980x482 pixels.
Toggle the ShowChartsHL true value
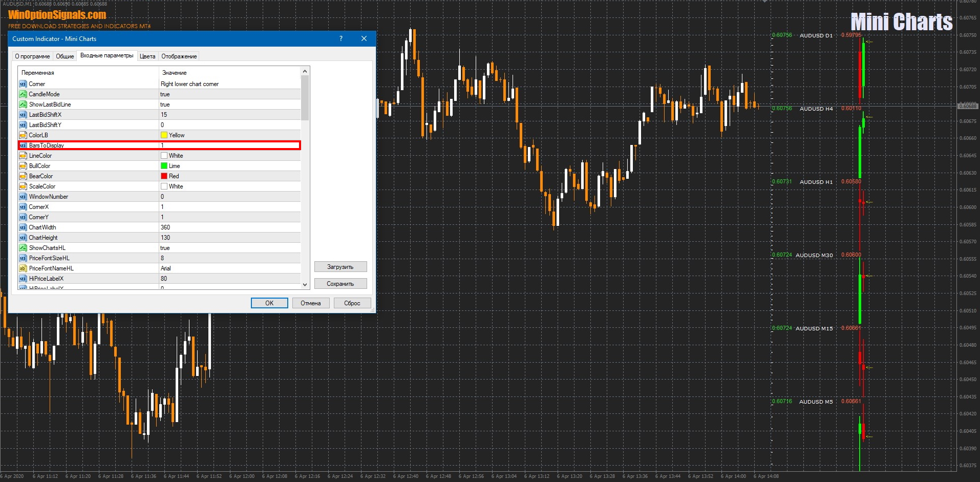[x=229, y=248]
